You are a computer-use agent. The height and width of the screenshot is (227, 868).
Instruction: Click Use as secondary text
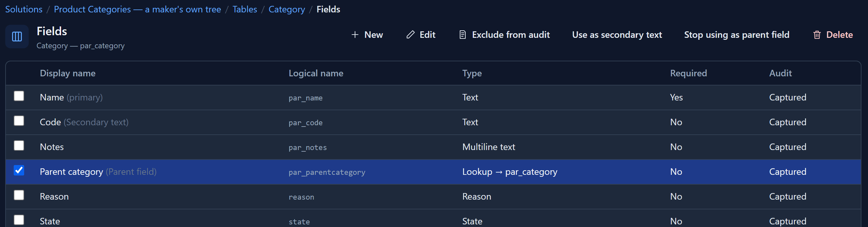617,35
